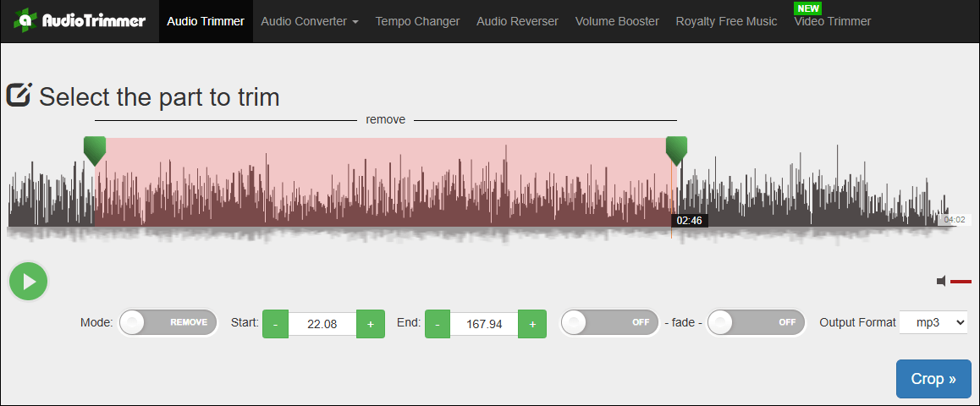
Task: Click the 02:46 playhead time label
Action: tap(690, 221)
